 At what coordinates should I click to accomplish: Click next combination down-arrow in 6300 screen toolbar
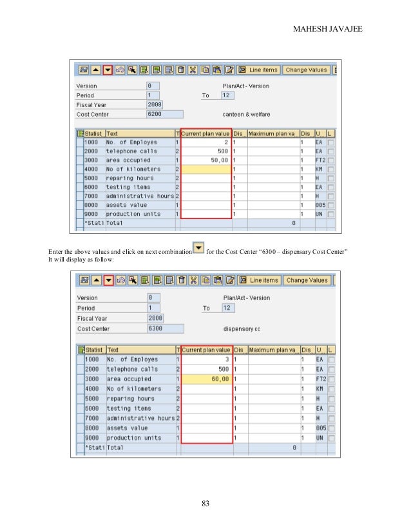pos(109,280)
